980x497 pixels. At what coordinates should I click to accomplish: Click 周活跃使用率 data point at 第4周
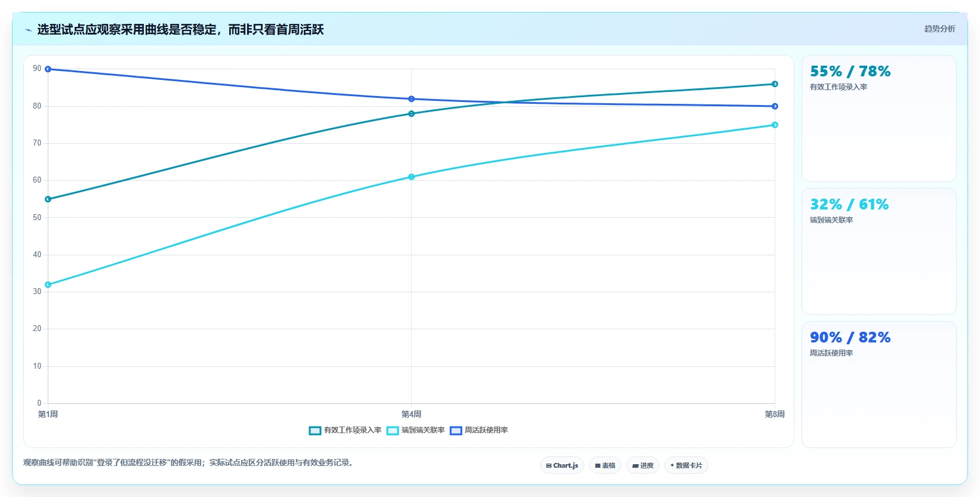pos(411,99)
